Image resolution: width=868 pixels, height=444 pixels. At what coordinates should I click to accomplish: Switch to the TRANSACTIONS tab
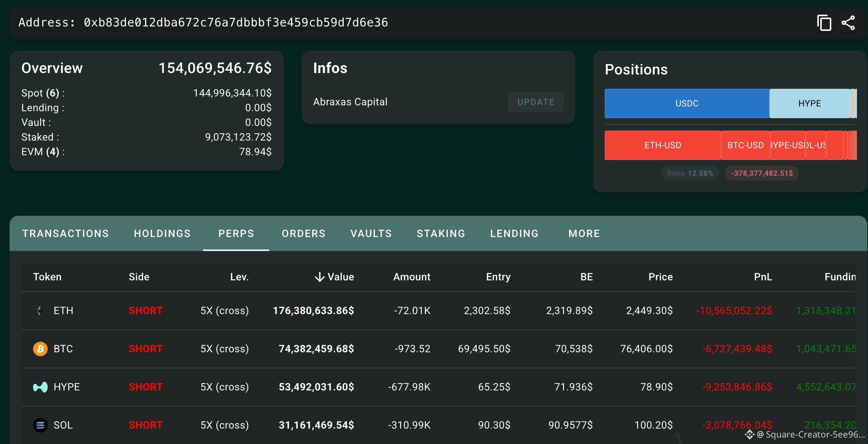pyautogui.click(x=66, y=233)
